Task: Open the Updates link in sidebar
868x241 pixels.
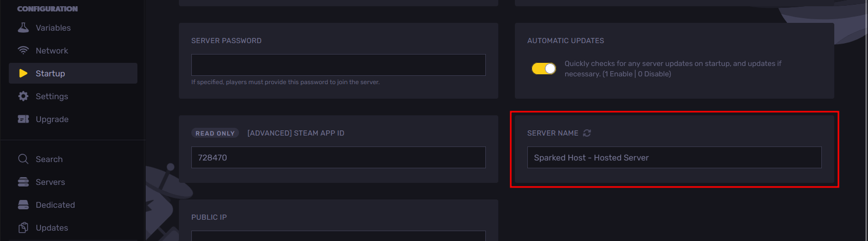Action: [52, 227]
